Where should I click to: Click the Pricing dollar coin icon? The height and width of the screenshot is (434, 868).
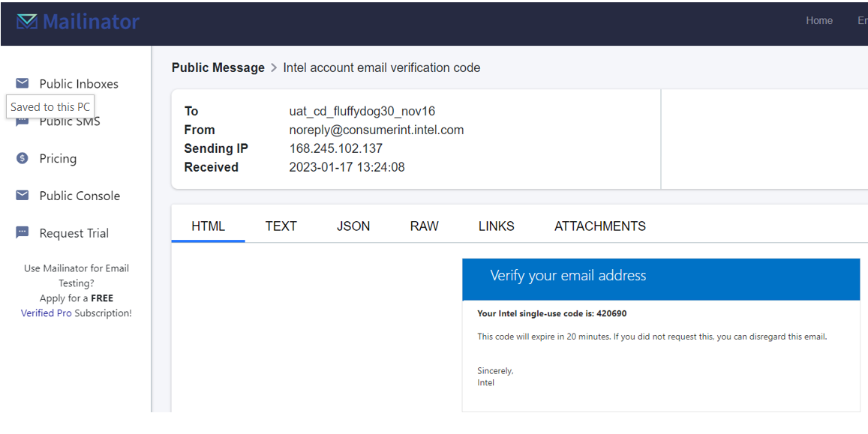23,159
